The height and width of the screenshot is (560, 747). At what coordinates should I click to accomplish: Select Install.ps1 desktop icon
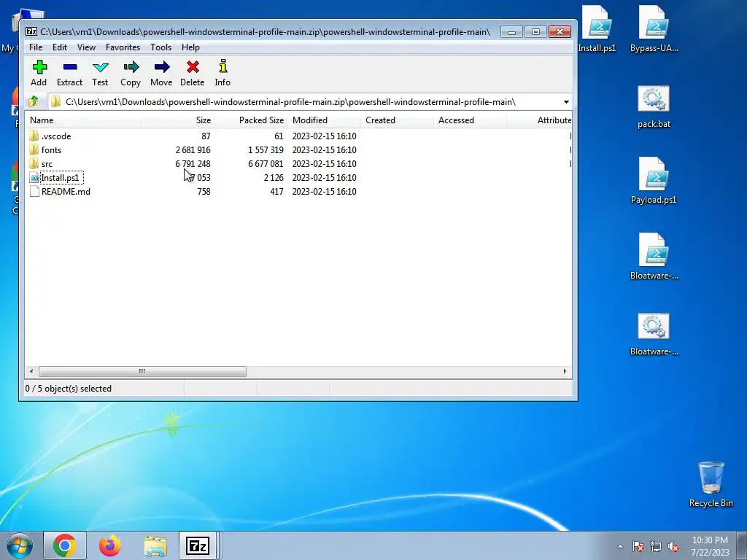point(597,28)
